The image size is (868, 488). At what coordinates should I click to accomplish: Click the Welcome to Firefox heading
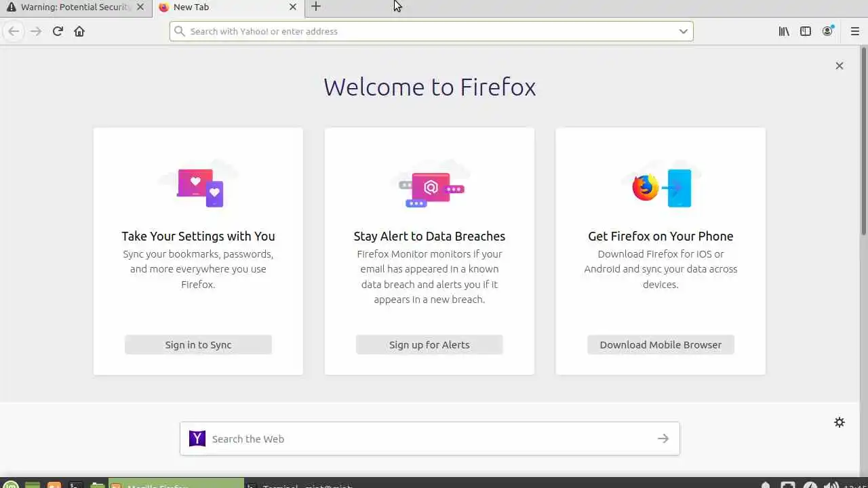coord(429,87)
